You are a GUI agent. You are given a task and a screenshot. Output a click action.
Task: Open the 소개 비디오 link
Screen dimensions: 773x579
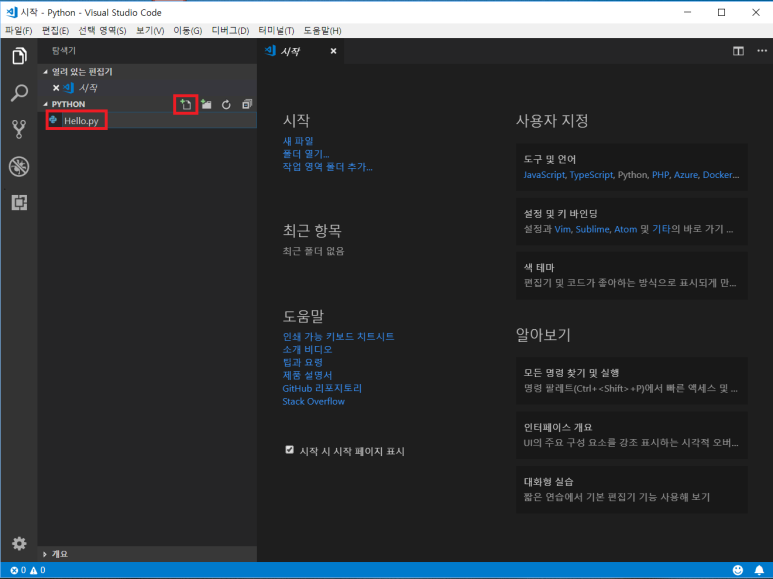307,349
